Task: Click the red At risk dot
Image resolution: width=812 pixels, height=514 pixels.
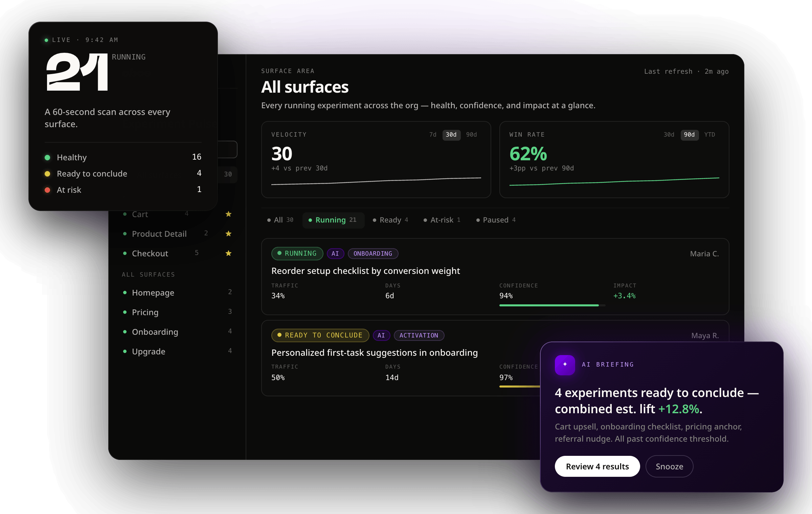Action: click(47, 190)
